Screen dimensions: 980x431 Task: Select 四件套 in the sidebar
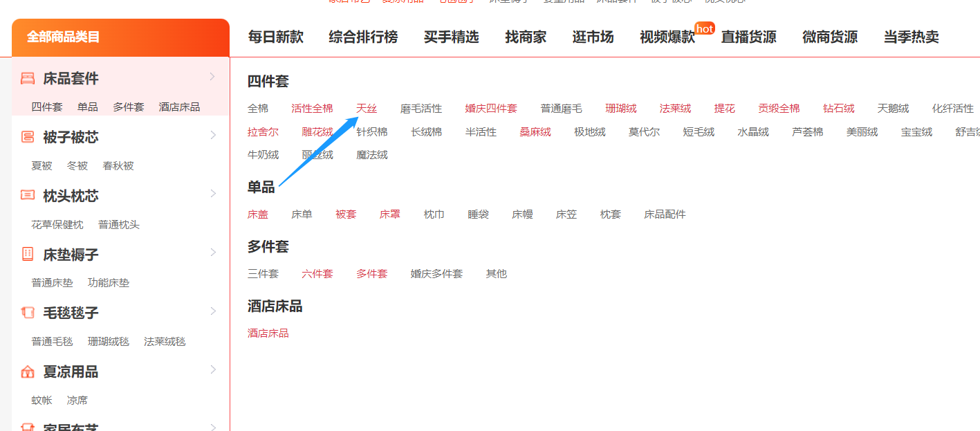(x=47, y=107)
